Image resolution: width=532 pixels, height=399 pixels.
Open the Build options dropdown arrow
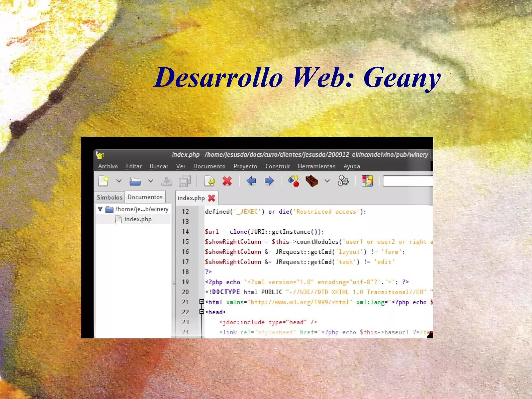click(x=327, y=181)
